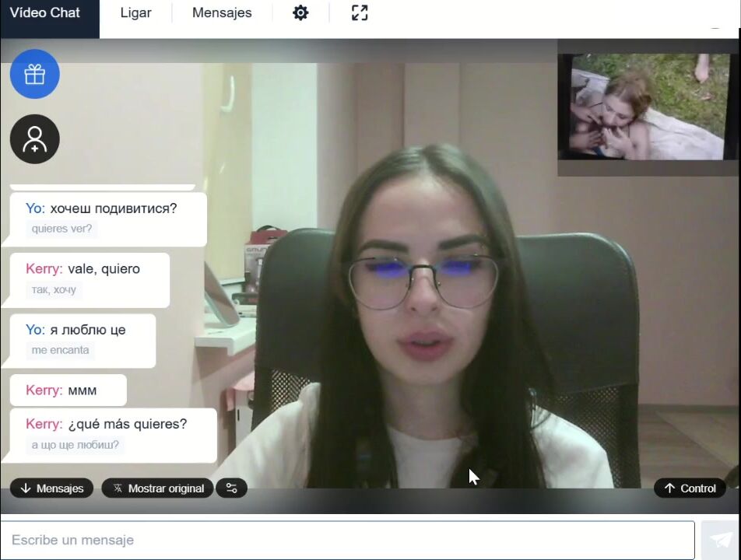Image resolution: width=741 pixels, height=560 pixels.
Task: Open the settings gear icon
Action: (x=300, y=13)
